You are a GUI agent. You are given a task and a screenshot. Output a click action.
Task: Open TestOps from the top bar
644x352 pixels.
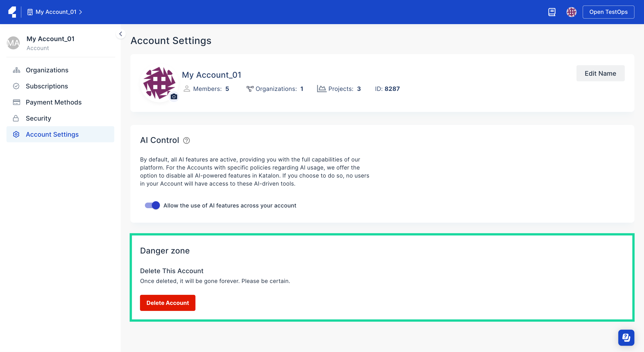pos(608,12)
